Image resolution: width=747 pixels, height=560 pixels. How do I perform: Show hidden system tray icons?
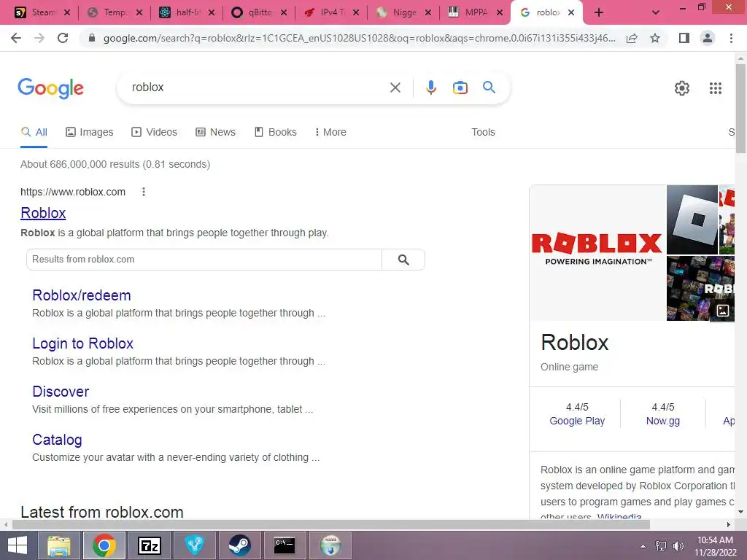pyautogui.click(x=643, y=546)
